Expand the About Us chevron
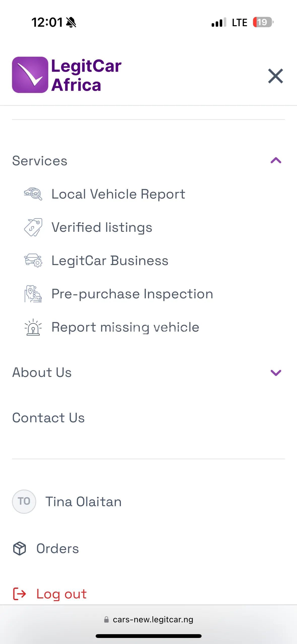 pos(276,372)
